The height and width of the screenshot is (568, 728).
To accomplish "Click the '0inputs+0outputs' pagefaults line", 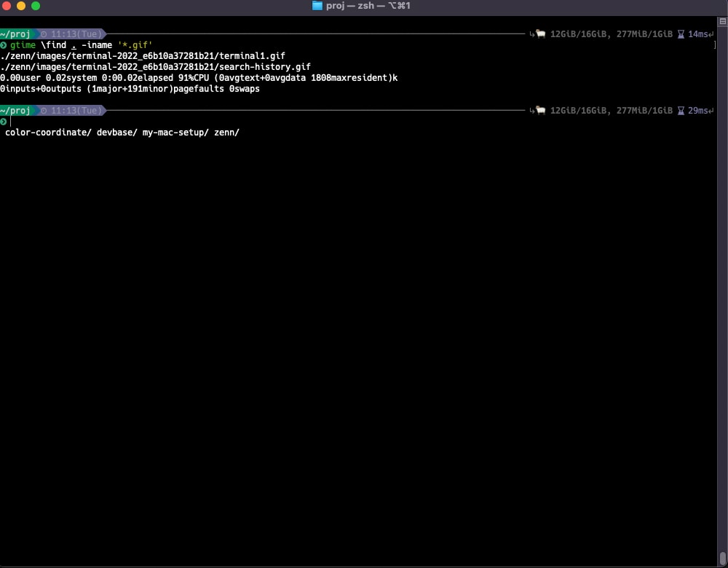I will click(x=130, y=89).
